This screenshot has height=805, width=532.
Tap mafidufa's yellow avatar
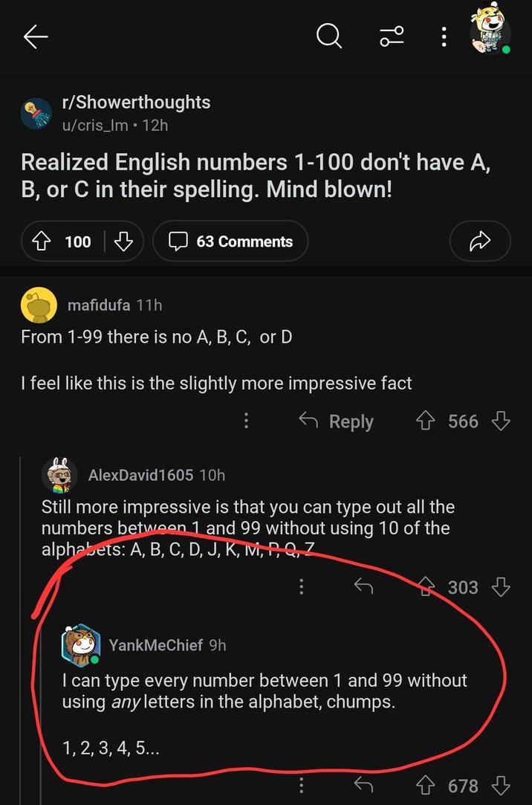(x=39, y=305)
